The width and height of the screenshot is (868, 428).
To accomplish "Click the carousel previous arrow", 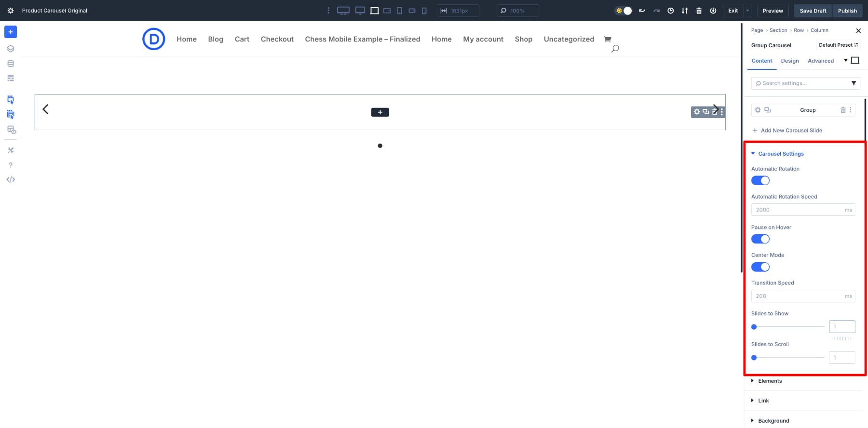I will coord(45,109).
